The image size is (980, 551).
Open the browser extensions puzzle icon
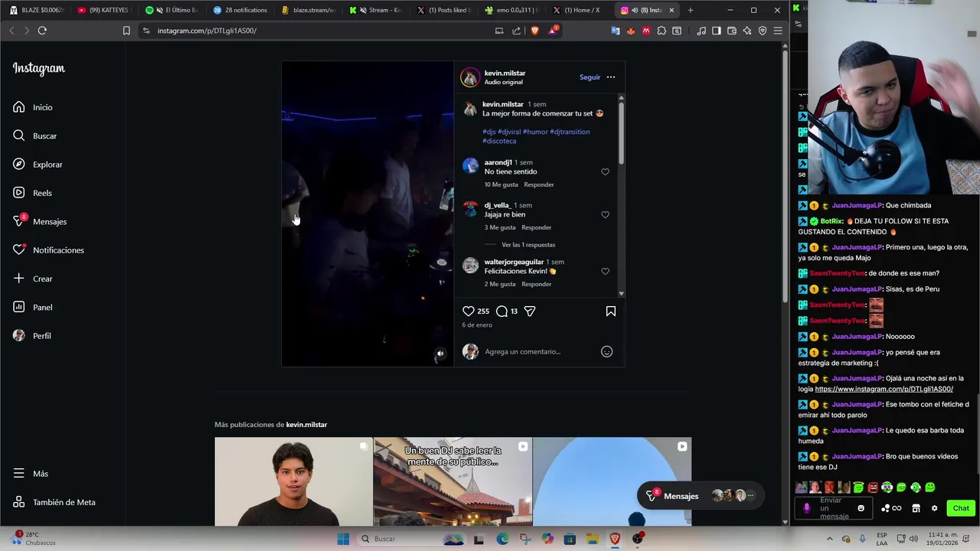(661, 31)
